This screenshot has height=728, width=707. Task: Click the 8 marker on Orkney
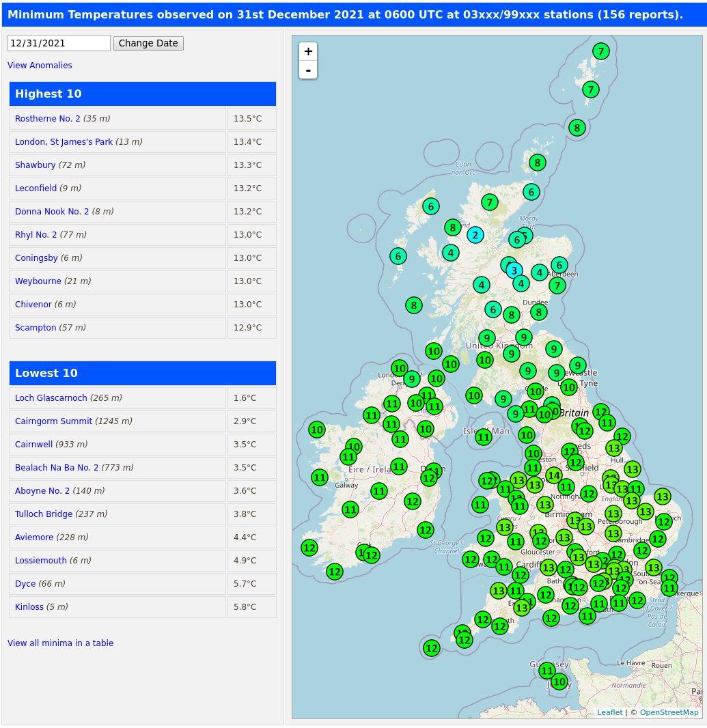click(x=538, y=163)
